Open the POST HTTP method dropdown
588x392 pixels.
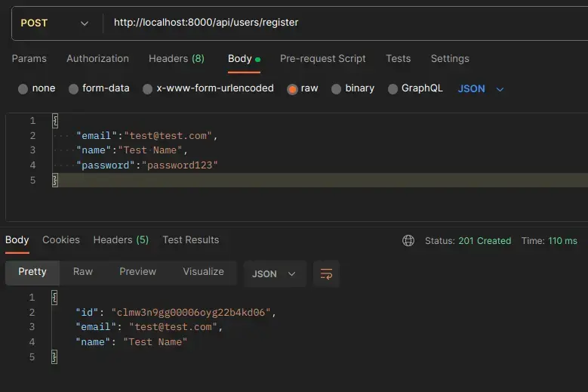[x=54, y=23]
